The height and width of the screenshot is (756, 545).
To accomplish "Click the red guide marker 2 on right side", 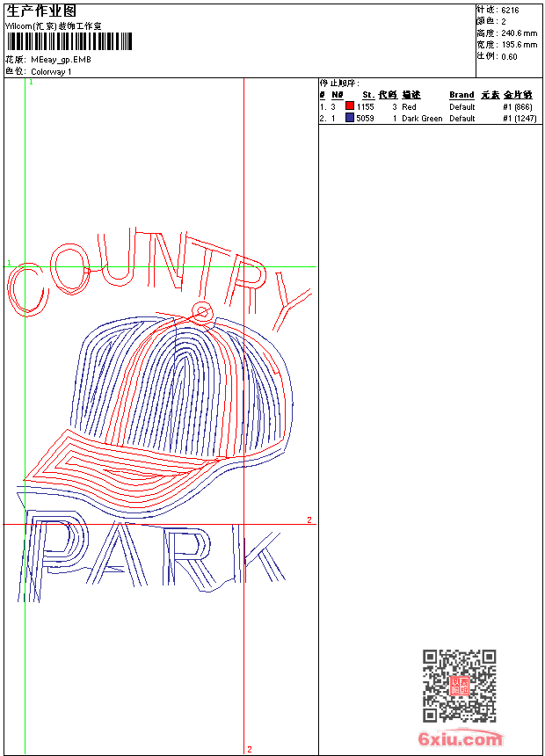I will 309,520.
